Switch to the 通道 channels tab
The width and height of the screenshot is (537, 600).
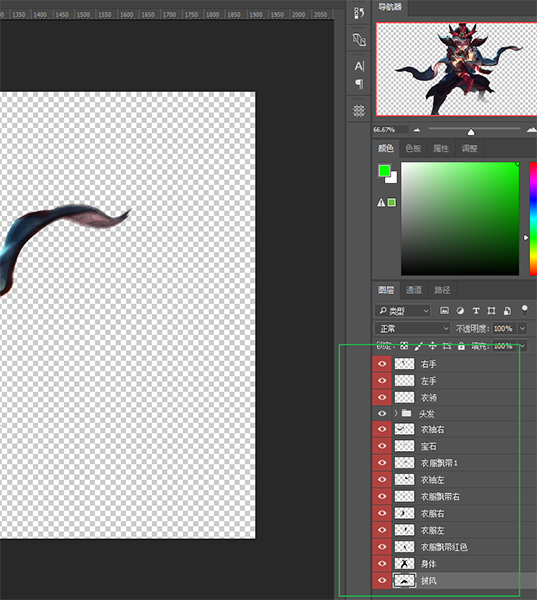click(x=414, y=290)
